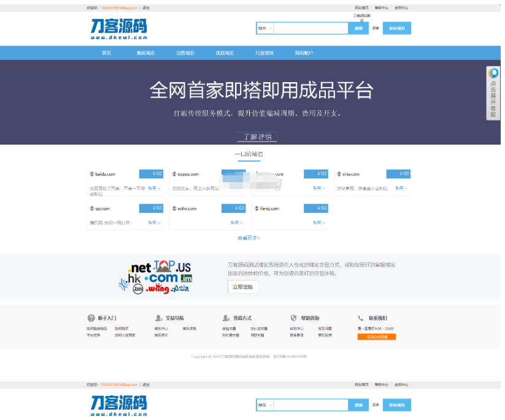Click the 联系我们 phone icon
This screenshot has width=505, height=420.
360,318
